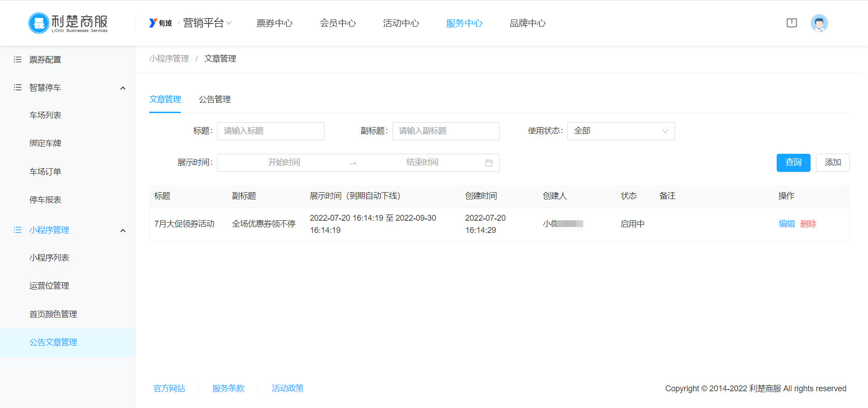
Task: Click the 创建人 column header
Action: pyautogui.click(x=555, y=196)
